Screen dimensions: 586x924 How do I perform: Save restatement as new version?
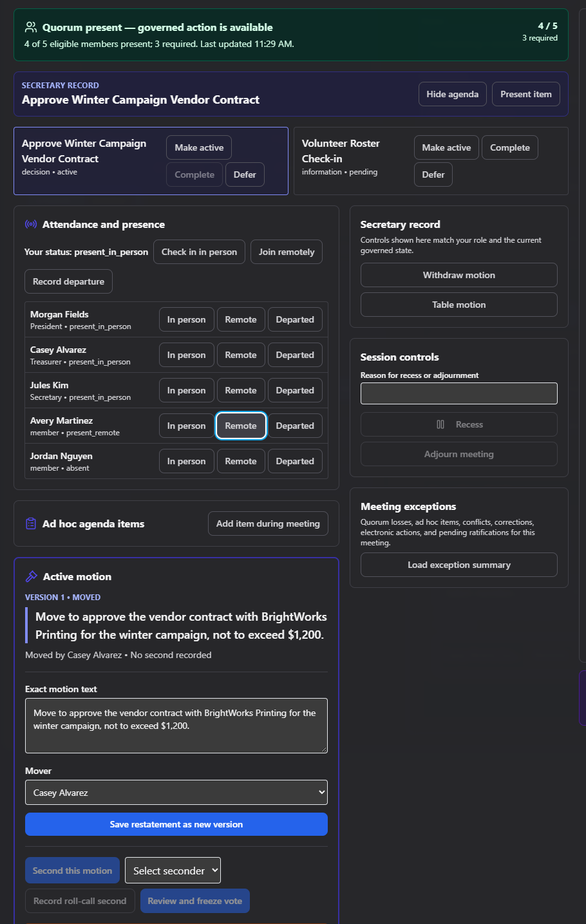pyautogui.click(x=176, y=824)
